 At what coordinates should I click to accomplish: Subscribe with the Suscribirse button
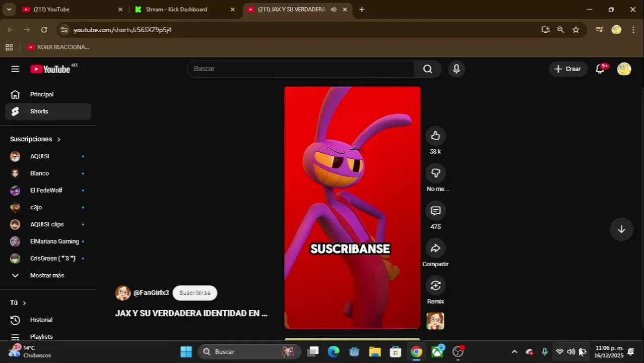click(195, 293)
